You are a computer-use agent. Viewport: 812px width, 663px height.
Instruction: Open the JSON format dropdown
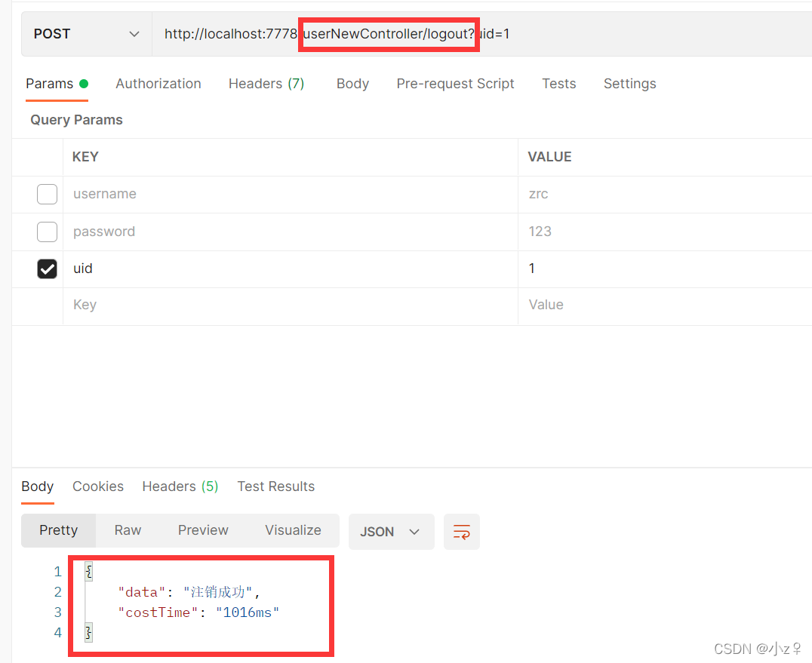click(x=391, y=532)
